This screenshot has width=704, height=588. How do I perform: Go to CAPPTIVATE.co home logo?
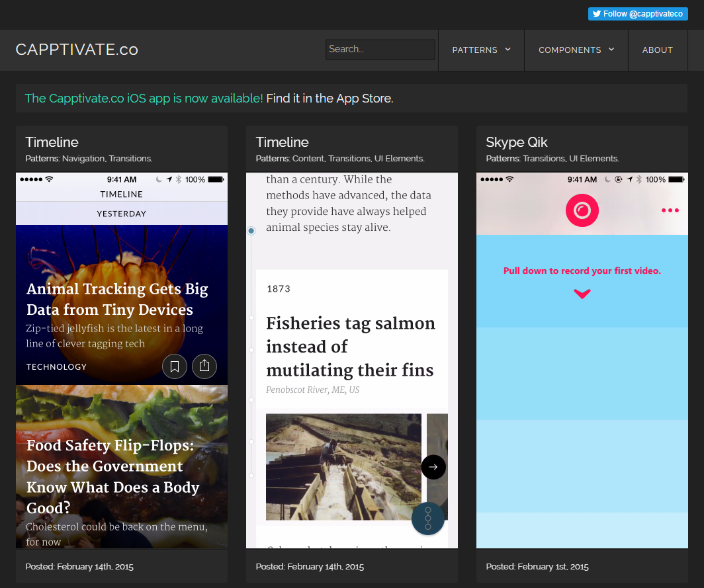pos(77,50)
